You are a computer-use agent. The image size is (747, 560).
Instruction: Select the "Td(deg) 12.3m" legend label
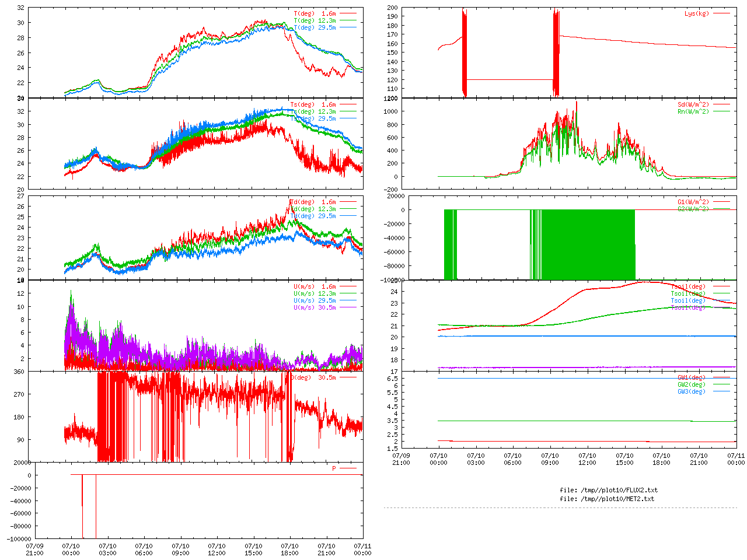pyautogui.click(x=313, y=209)
